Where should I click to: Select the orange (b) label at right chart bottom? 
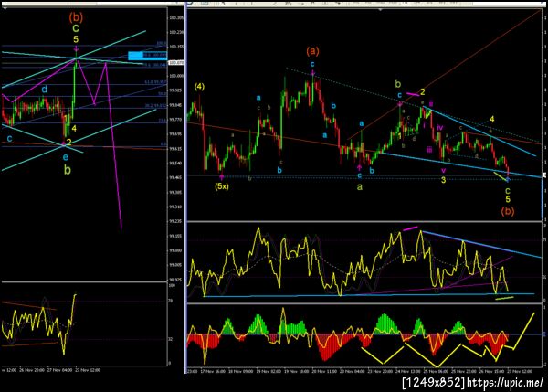[x=508, y=211]
